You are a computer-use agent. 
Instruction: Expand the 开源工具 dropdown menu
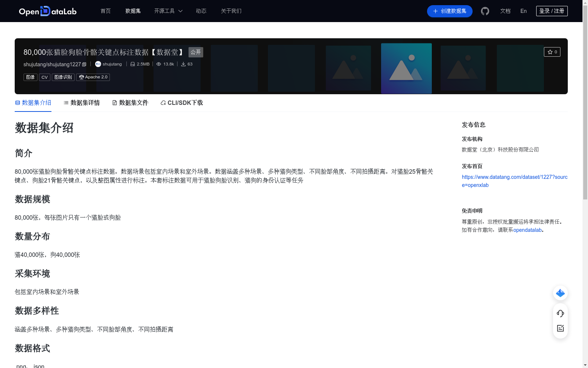coord(168,11)
